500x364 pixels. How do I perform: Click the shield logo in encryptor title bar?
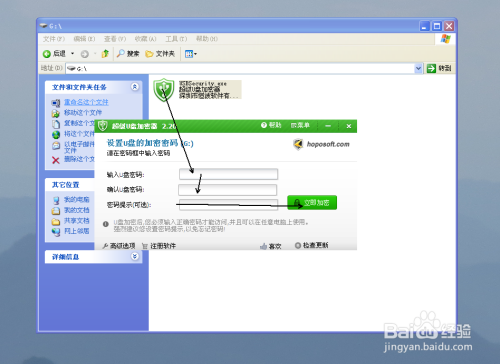pos(102,126)
